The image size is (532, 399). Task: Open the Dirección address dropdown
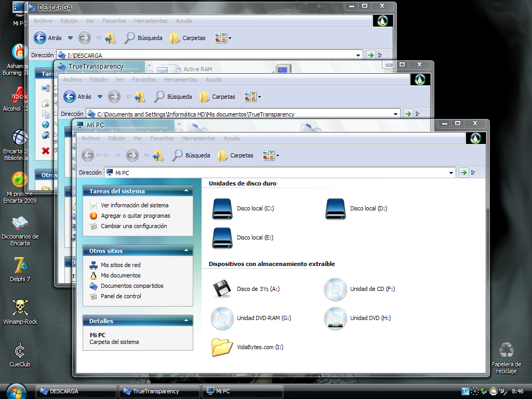pos(450,172)
